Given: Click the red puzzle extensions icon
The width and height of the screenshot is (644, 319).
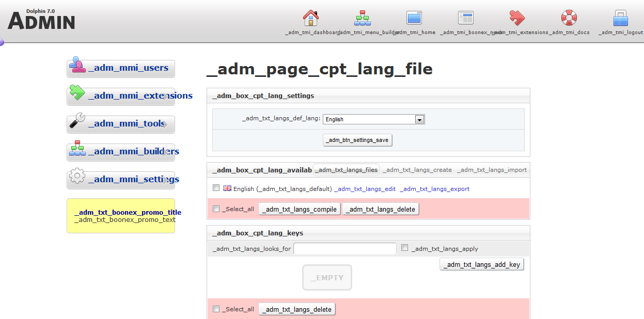Looking at the screenshot, I should (517, 18).
